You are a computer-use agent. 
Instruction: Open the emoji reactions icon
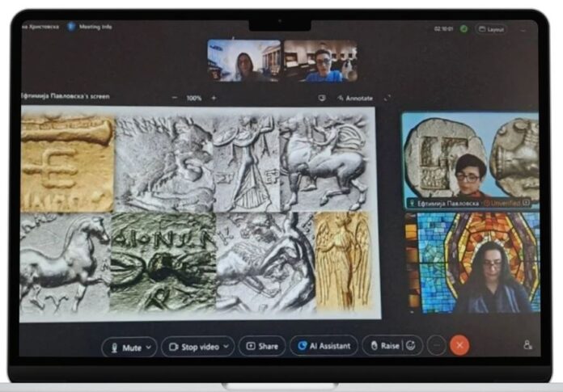411,345
